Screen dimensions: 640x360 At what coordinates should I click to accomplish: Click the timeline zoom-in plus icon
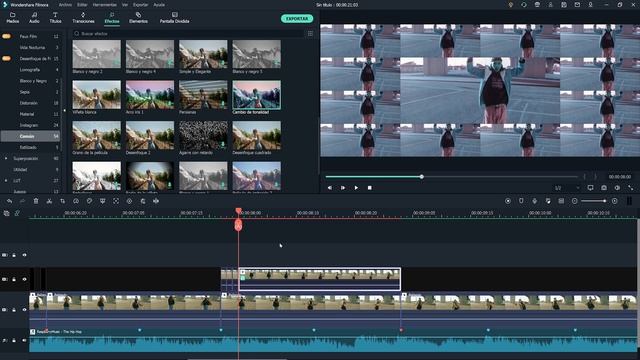[x=615, y=201]
